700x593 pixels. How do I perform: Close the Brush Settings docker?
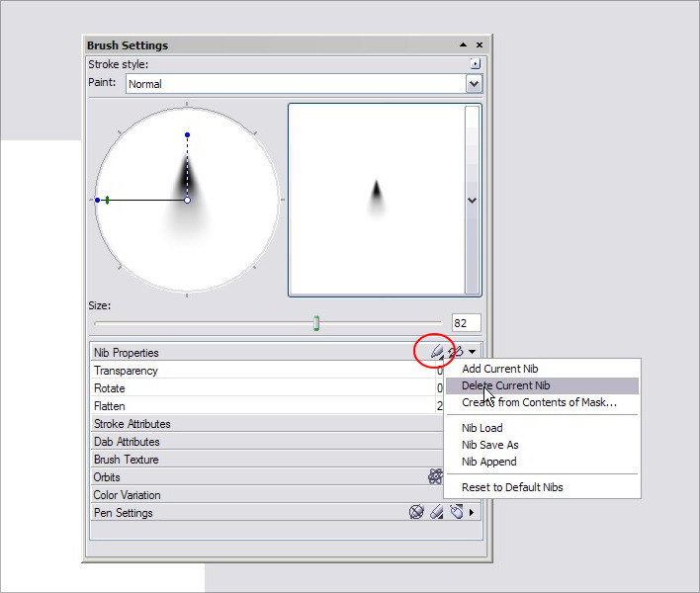[480, 44]
